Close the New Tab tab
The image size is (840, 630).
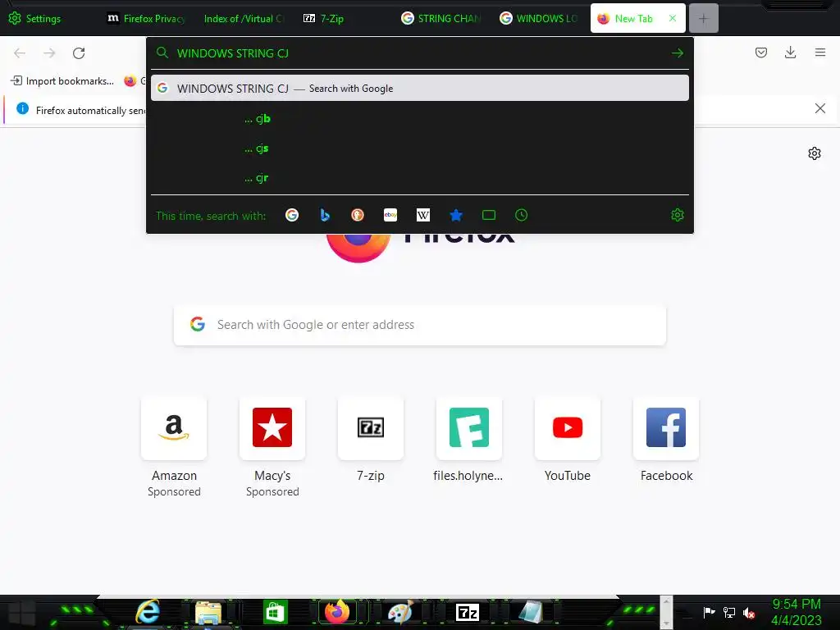[x=673, y=18]
